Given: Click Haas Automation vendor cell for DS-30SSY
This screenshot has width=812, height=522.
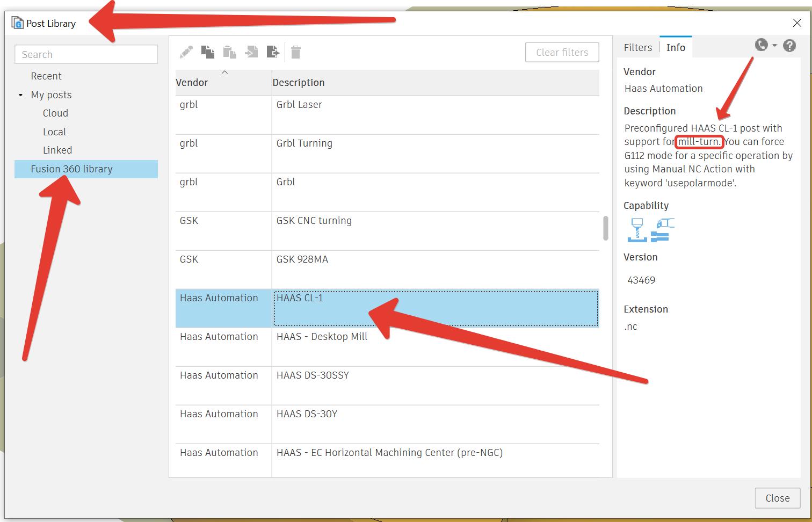Looking at the screenshot, I should (x=223, y=386).
